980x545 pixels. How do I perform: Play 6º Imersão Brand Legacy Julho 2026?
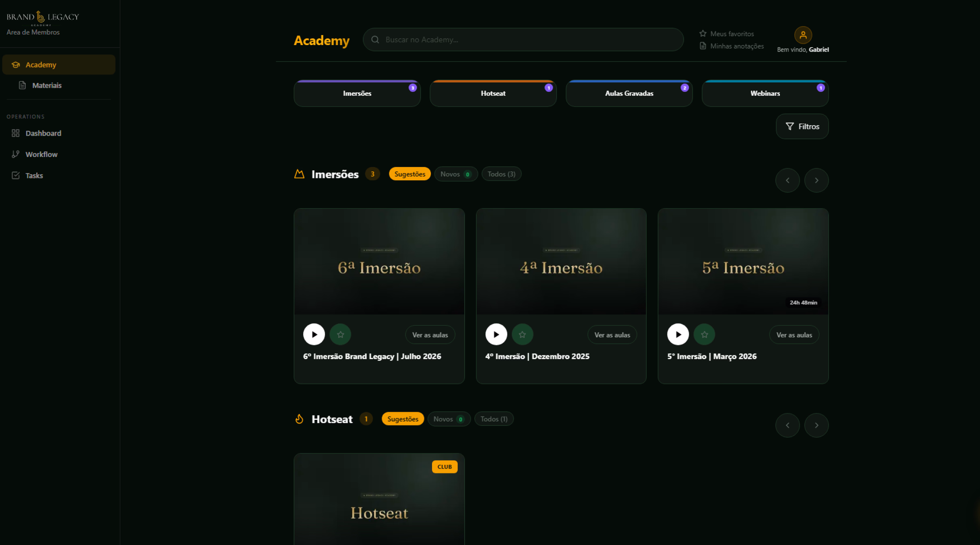pyautogui.click(x=314, y=334)
